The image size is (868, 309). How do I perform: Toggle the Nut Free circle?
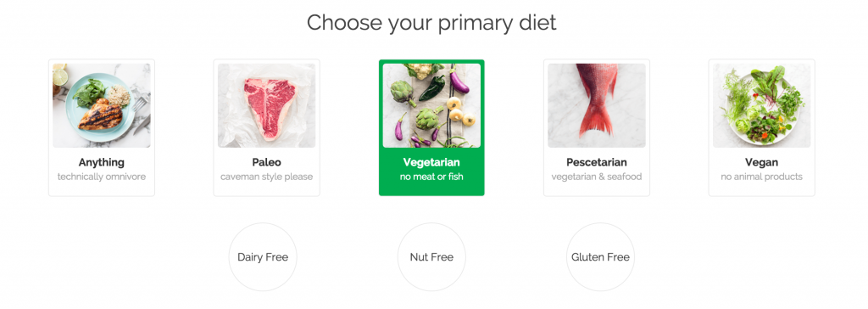tap(431, 257)
